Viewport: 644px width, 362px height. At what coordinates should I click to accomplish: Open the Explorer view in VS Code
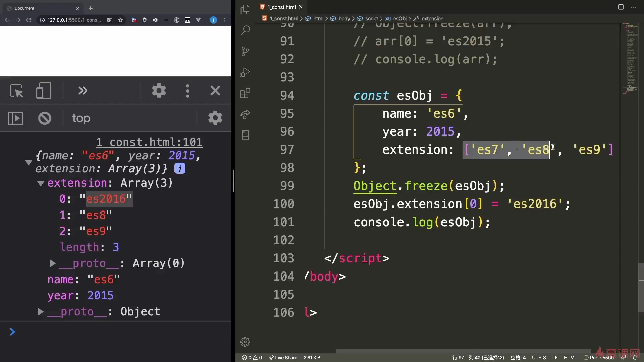pos(245,9)
